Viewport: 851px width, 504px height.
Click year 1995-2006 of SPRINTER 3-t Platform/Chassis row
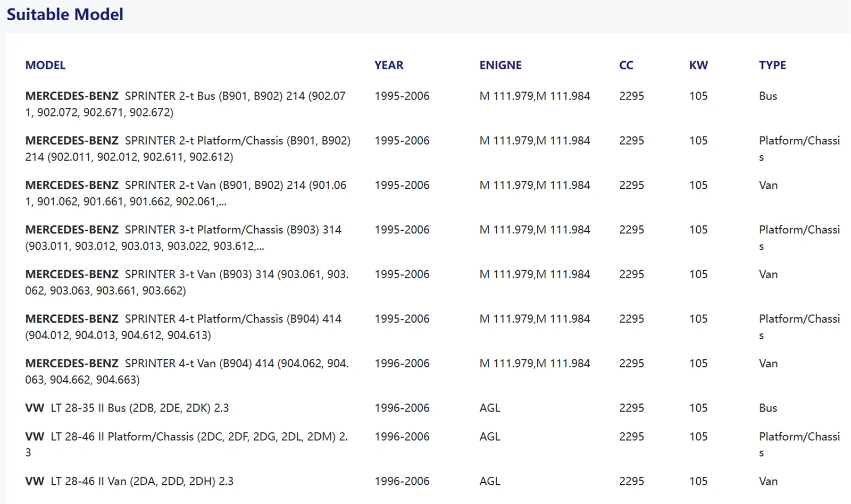(402, 230)
